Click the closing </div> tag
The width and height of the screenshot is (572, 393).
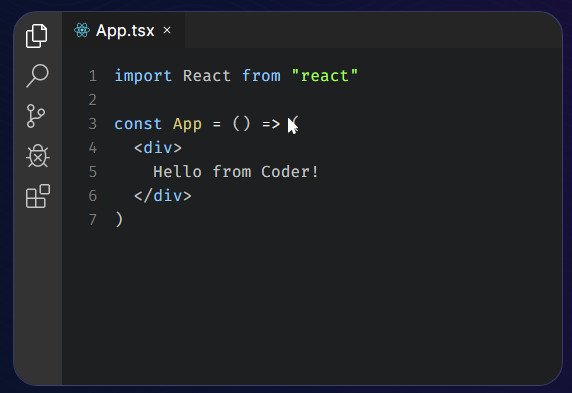pos(163,196)
